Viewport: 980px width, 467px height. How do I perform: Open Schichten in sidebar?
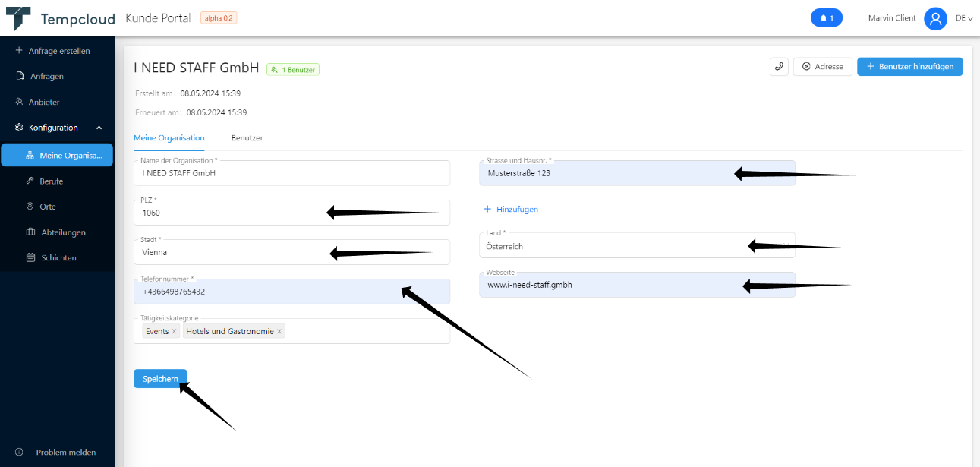click(57, 257)
